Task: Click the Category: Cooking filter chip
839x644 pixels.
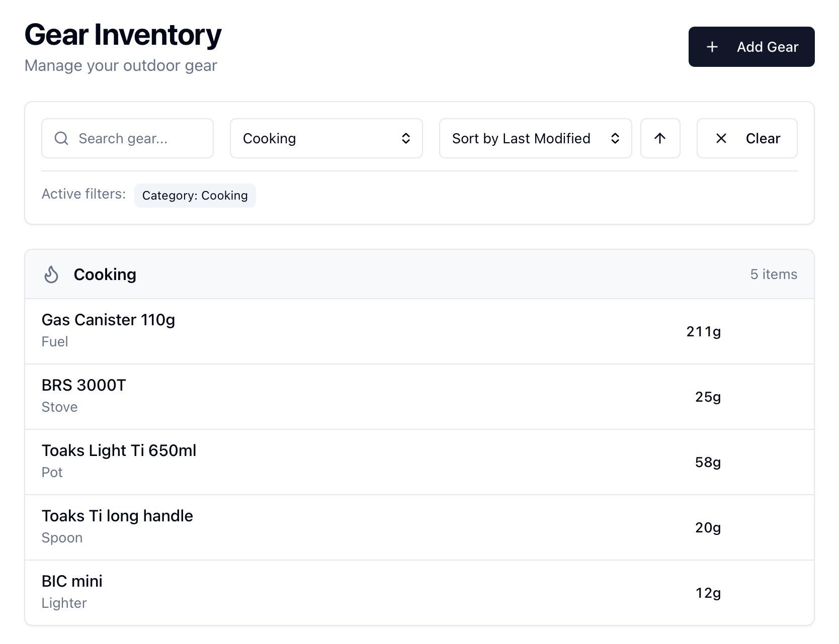Action: 195,196
